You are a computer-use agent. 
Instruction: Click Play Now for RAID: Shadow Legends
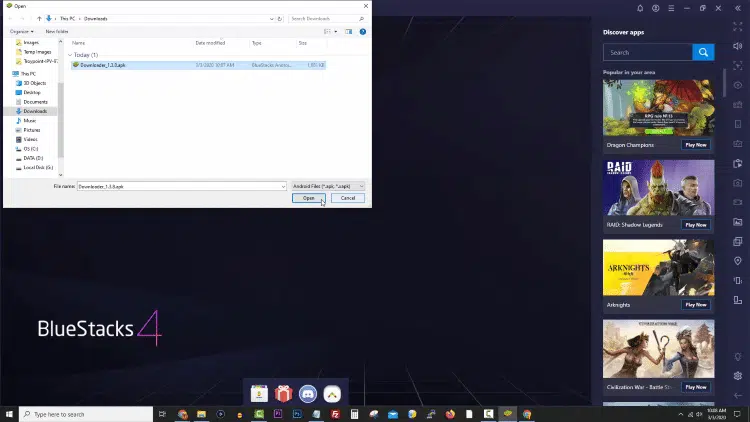coord(696,225)
